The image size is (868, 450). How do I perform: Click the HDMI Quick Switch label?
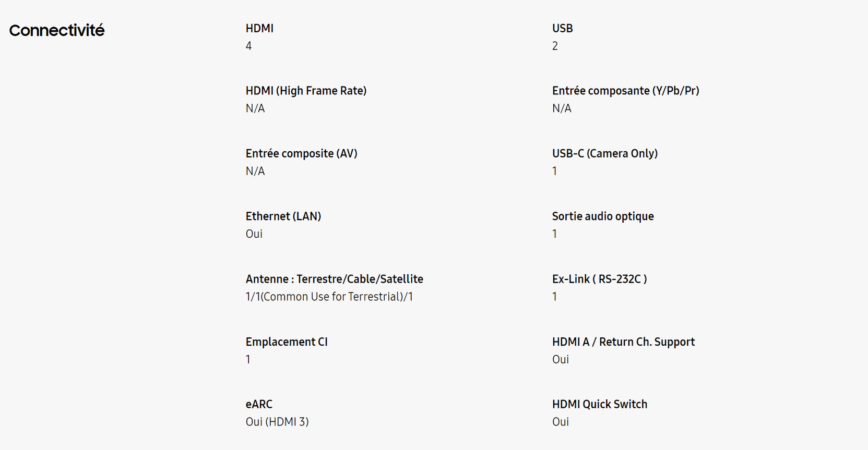600,404
